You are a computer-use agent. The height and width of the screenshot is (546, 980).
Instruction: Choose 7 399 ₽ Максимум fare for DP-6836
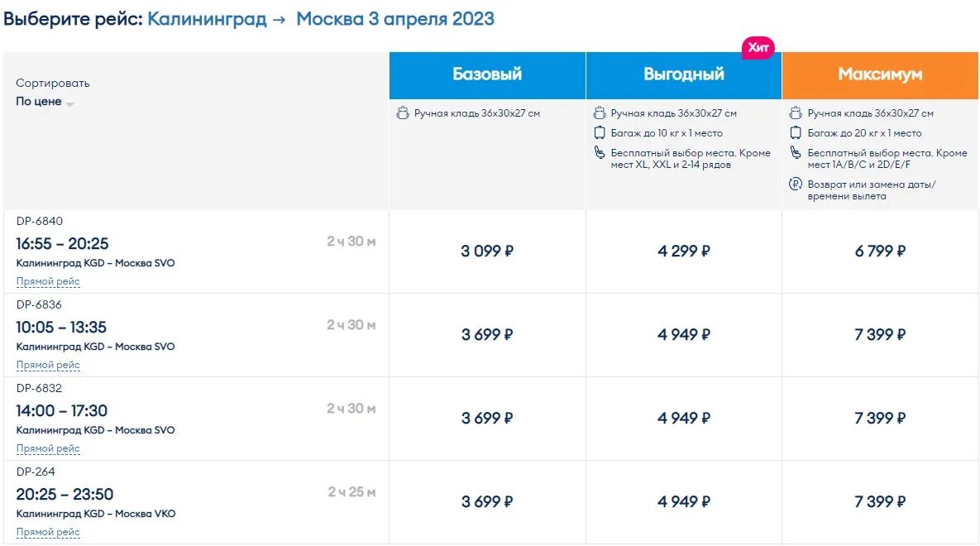[x=880, y=335]
